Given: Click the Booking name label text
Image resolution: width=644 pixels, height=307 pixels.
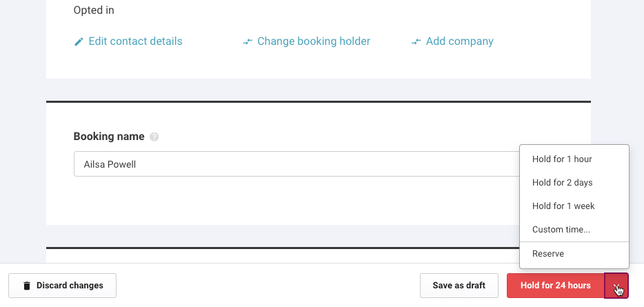Looking at the screenshot, I should point(109,137).
